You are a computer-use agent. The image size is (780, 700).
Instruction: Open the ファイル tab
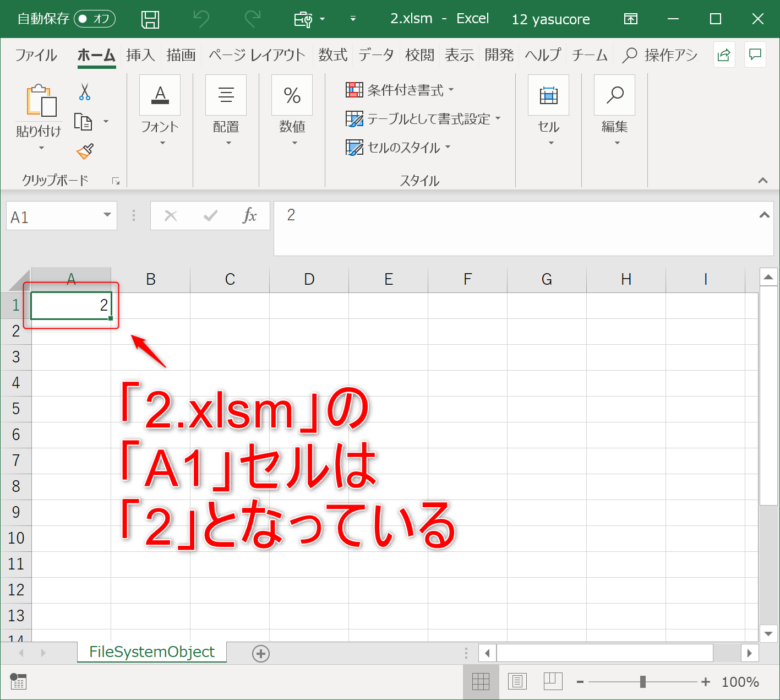[36, 55]
